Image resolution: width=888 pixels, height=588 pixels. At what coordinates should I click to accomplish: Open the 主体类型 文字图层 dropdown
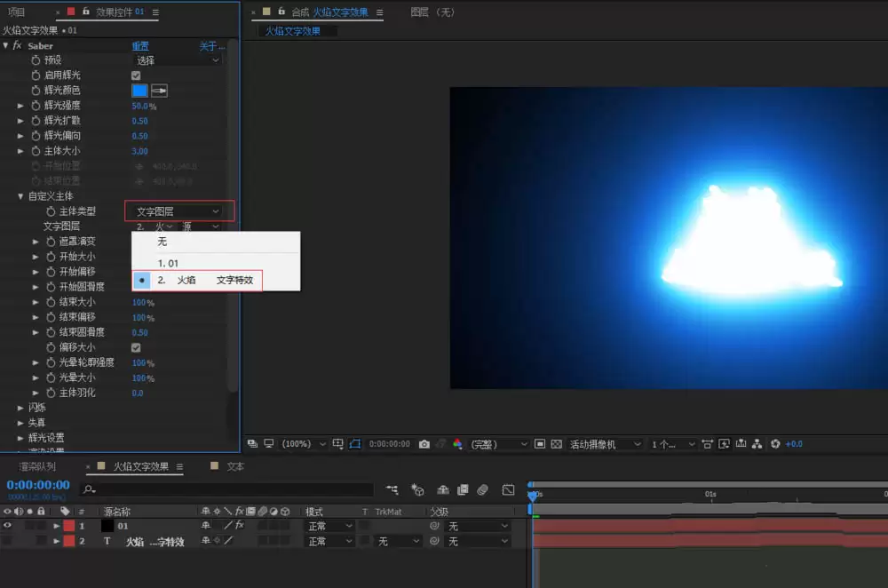(x=178, y=211)
